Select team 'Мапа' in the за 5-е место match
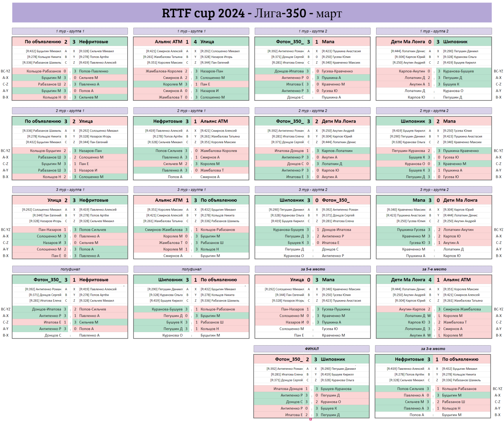504x422 pixels. [x=328, y=279]
